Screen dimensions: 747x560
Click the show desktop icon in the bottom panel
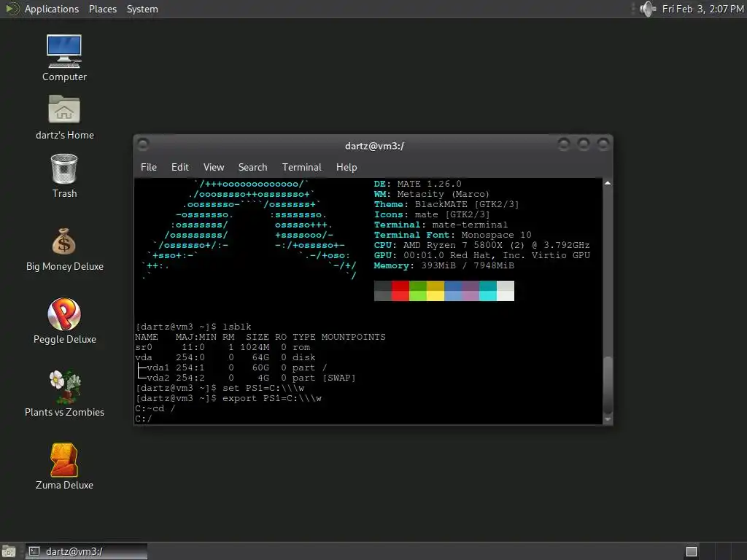coord(9,551)
